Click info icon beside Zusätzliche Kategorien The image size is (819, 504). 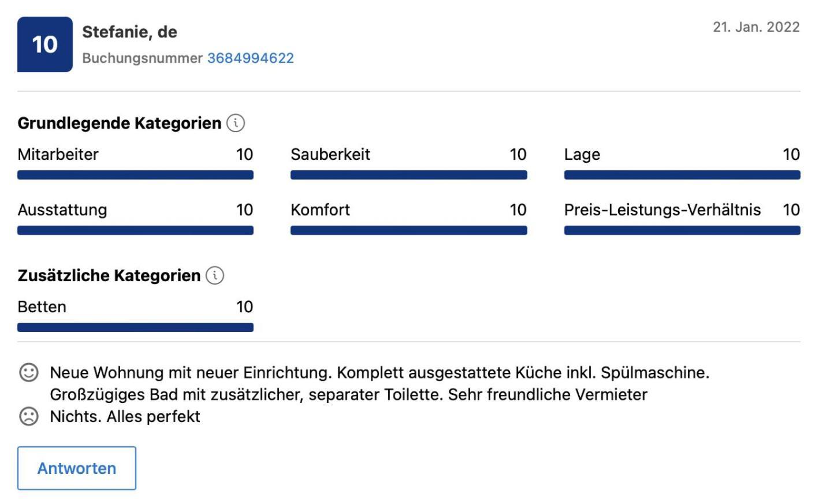215,275
